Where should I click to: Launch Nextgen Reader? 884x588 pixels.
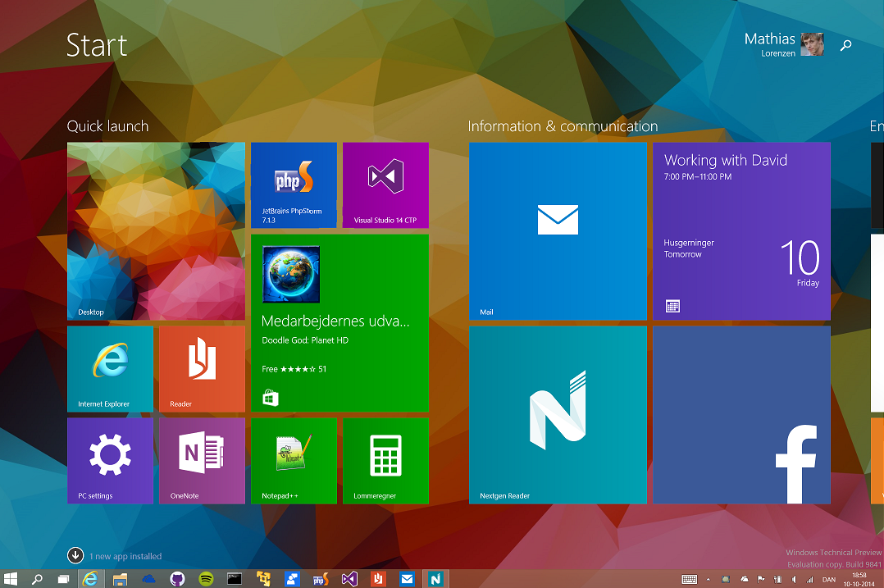click(x=558, y=414)
